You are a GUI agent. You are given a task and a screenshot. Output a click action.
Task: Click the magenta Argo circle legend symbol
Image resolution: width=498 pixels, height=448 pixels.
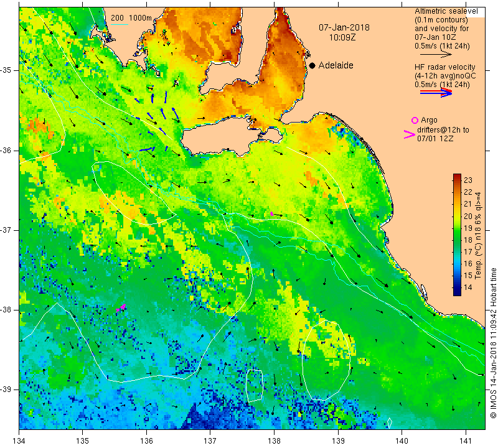click(x=415, y=120)
